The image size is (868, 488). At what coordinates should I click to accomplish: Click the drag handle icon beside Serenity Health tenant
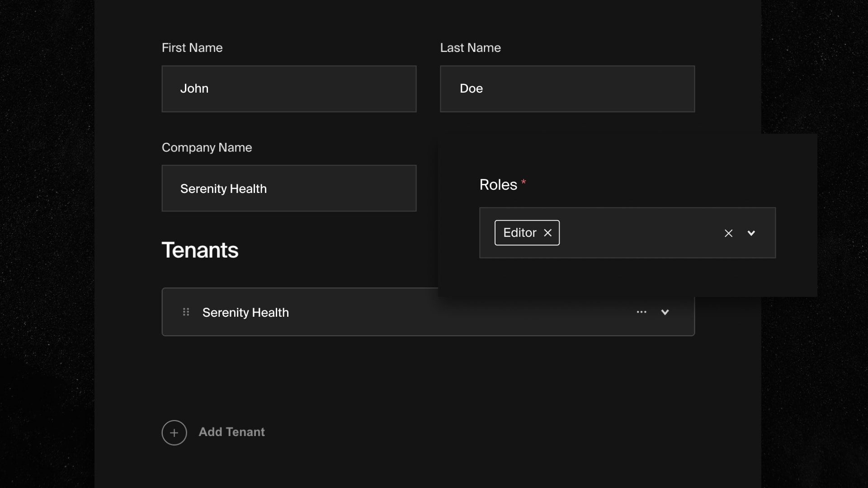[185, 312]
